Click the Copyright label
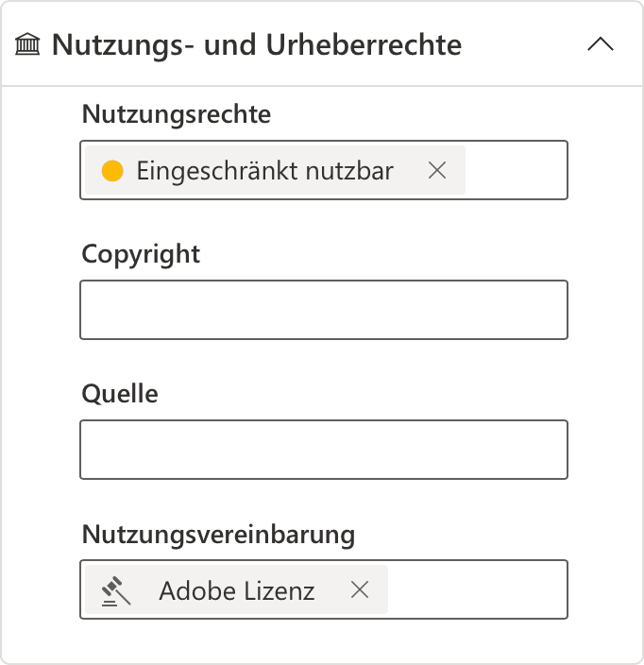This screenshot has width=644, height=665. (141, 254)
